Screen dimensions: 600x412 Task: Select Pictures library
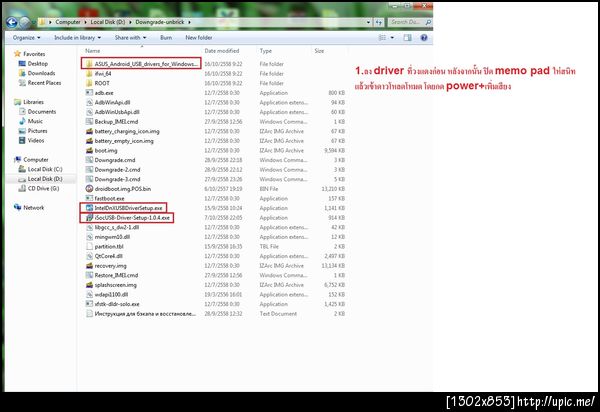tap(38, 131)
